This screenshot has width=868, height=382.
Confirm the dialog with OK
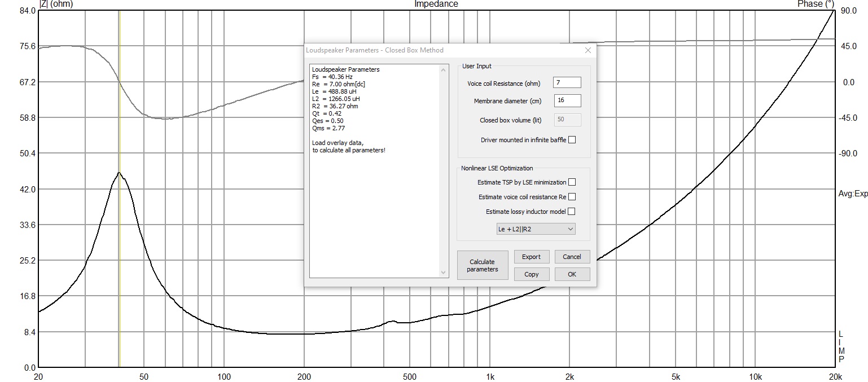572,274
